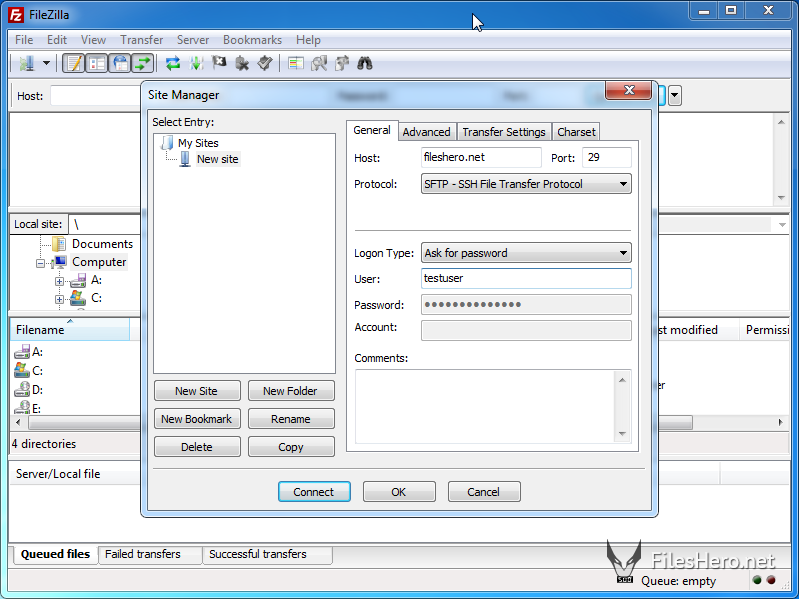The height and width of the screenshot is (599, 799).
Task: Click the New Site button
Action: tap(197, 391)
